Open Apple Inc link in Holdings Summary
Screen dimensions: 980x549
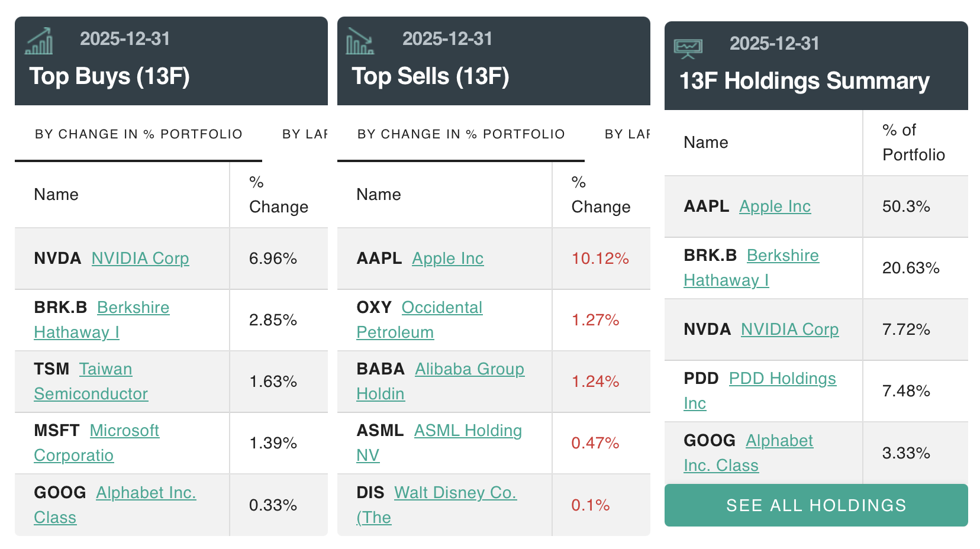pyautogui.click(x=775, y=206)
